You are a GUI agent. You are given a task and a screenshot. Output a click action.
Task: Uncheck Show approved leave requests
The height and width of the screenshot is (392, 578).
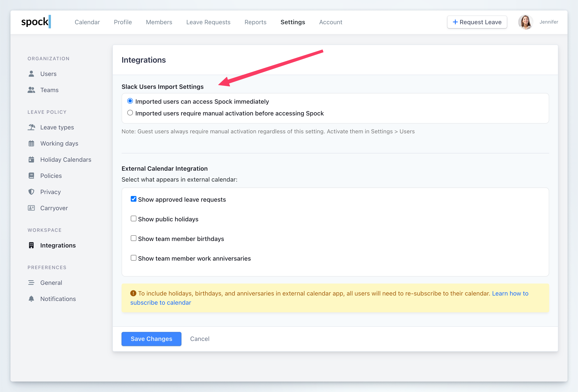[134, 199]
